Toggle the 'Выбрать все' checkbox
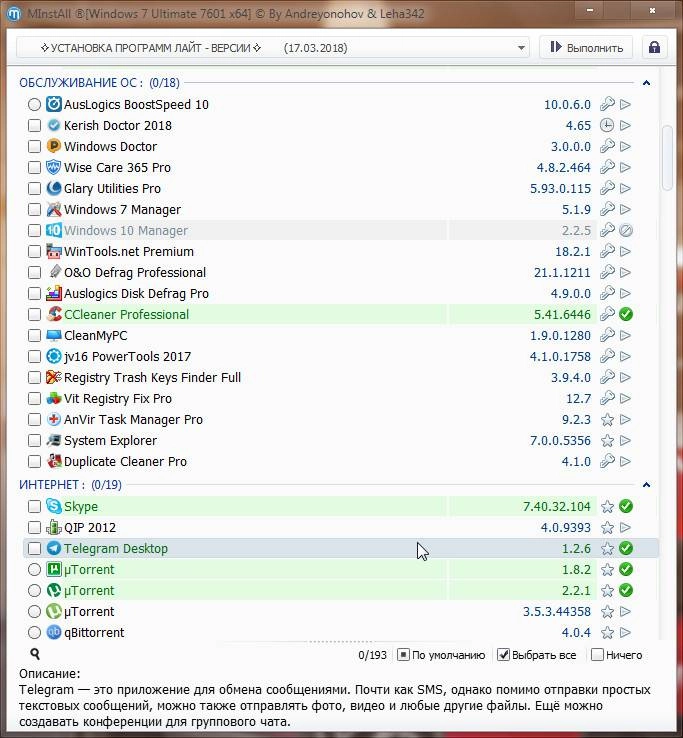Screen dimensions: 683x738 coord(503,655)
